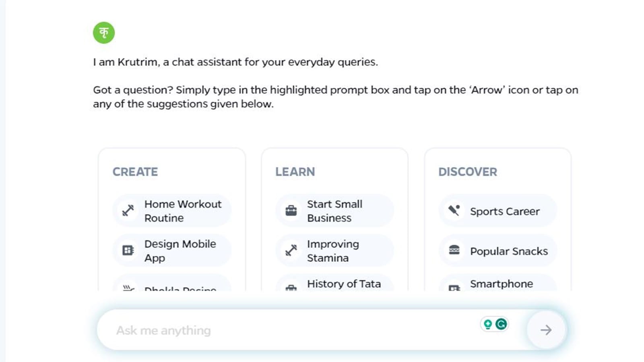Image resolution: width=644 pixels, height=362 pixels.
Task: Click the burger icon beside Popular Snacks
Action: click(x=454, y=250)
